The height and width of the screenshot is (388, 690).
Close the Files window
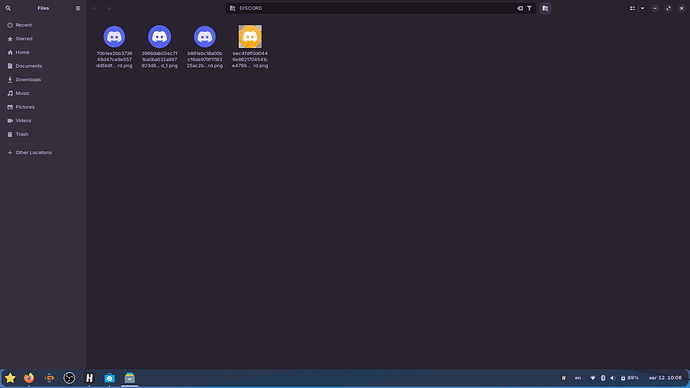(x=681, y=8)
